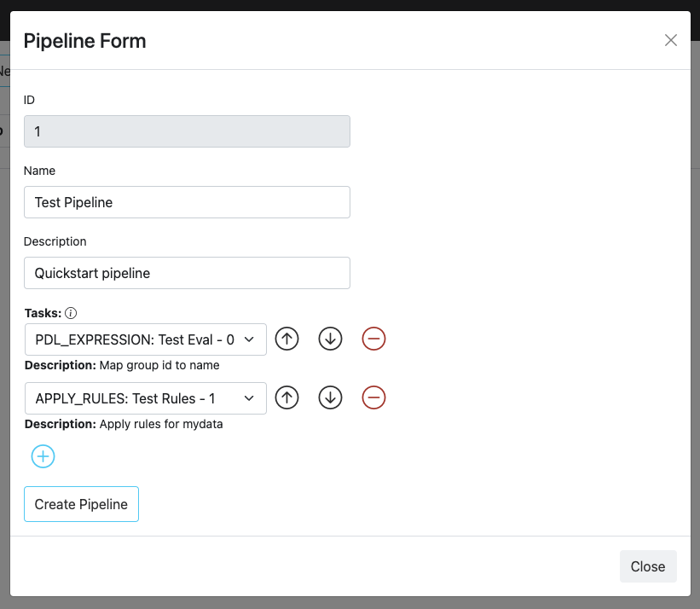Click the Quickstart pipeline description field
The height and width of the screenshot is (609, 700).
pyautogui.click(x=187, y=273)
